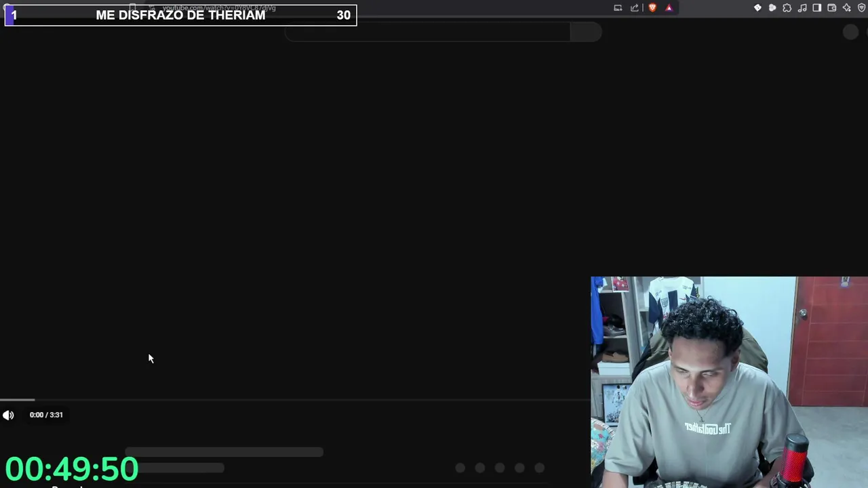Click the youtube.com address bar URL

[219, 8]
